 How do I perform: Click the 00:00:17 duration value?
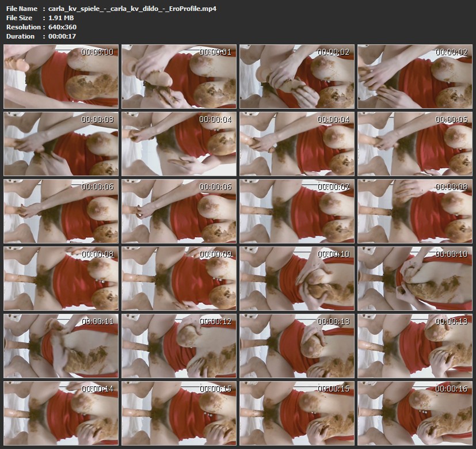click(x=62, y=36)
